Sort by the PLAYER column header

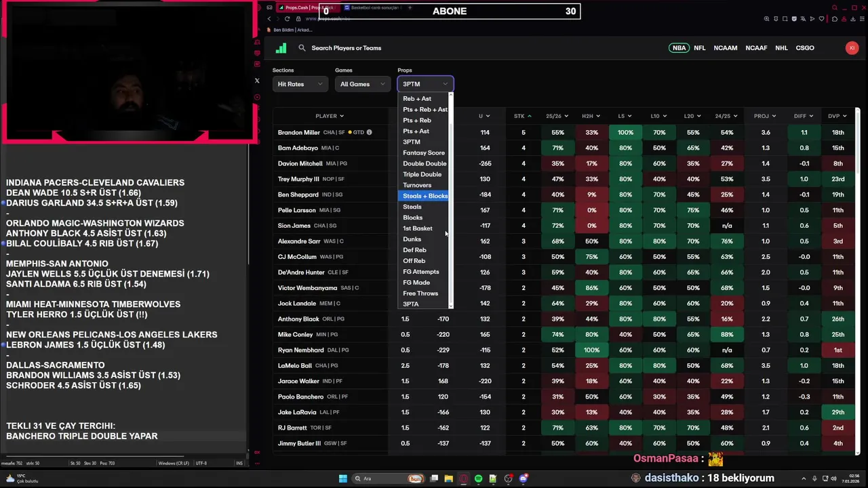(x=329, y=116)
